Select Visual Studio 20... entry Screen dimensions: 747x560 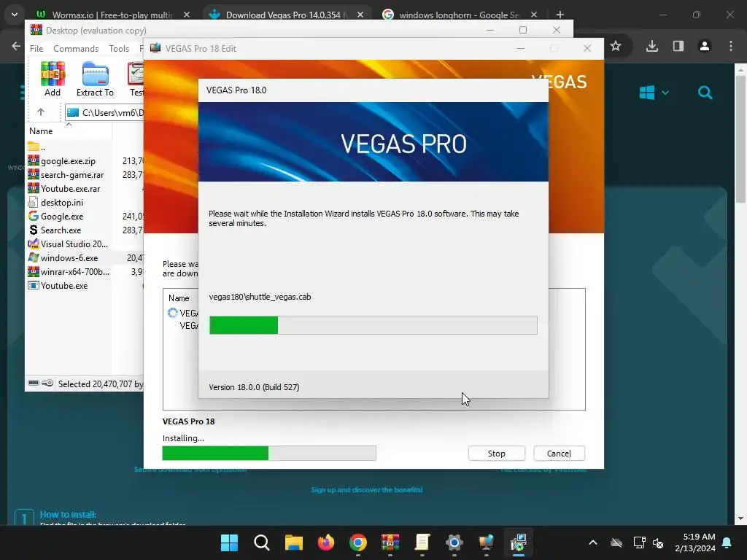click(74, 244)
